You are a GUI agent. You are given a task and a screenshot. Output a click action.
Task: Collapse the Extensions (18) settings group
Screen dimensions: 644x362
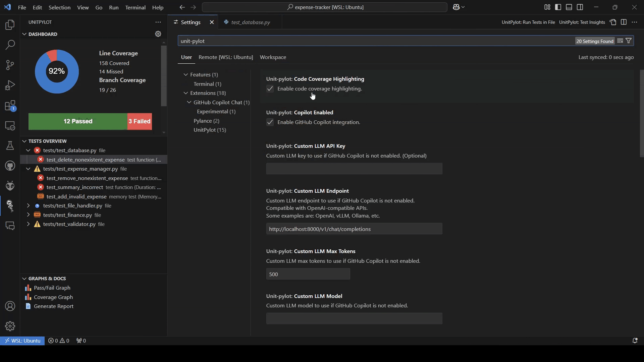click(x=186, y=93)
